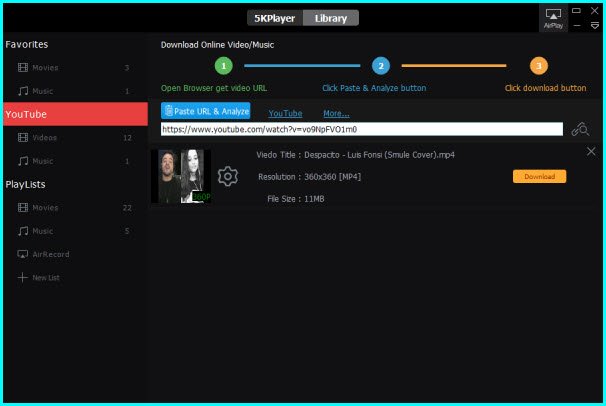Click the film icon of PlayLists Movies
The image size is (606, 406).
pyautogui.click(x=23, y=208)
